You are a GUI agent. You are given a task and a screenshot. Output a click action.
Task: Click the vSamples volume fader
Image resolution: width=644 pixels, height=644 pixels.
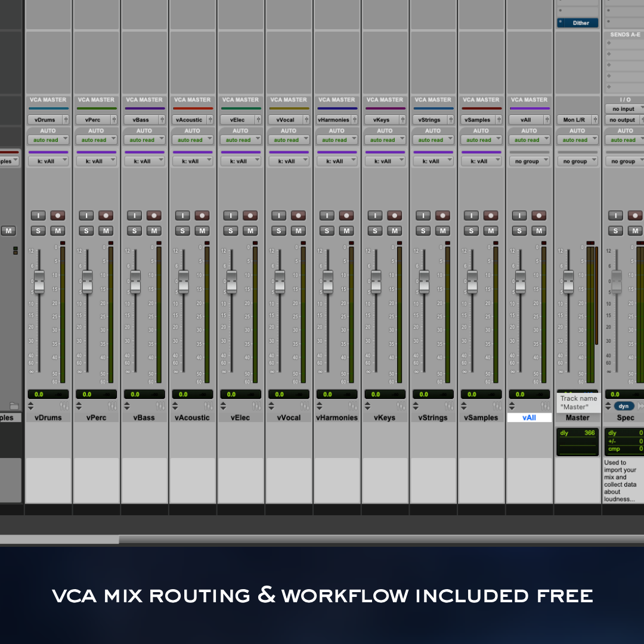coord(472,281)
